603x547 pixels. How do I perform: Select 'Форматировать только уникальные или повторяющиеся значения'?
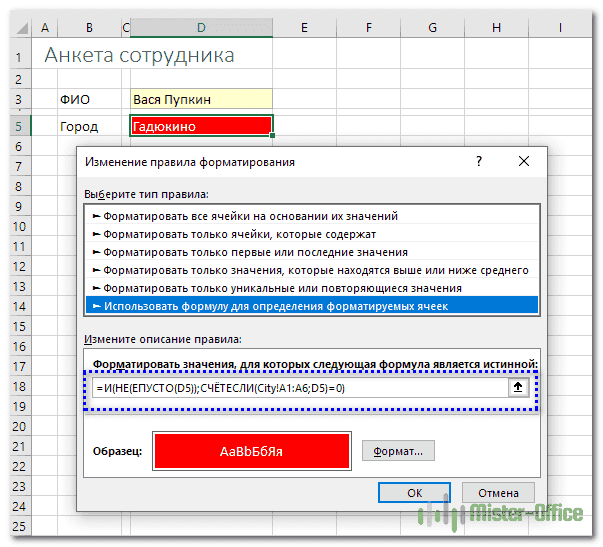point(312,289)
